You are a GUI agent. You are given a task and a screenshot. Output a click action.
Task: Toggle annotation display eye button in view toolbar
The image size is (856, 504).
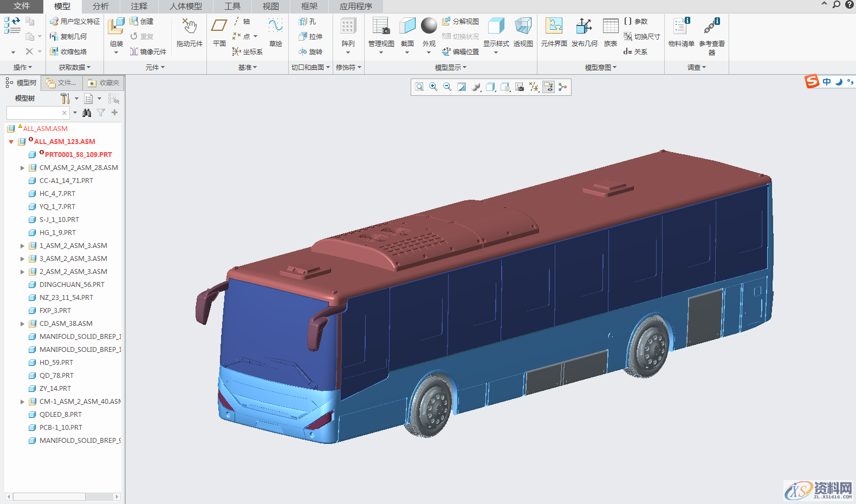click(x=548, y=87)
